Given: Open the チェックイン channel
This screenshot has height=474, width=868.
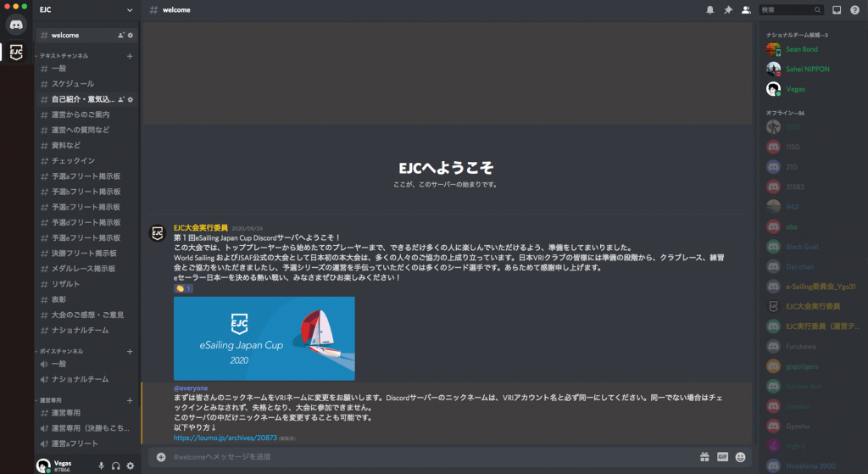Looking at the screenshot, I should pos(73,161).
